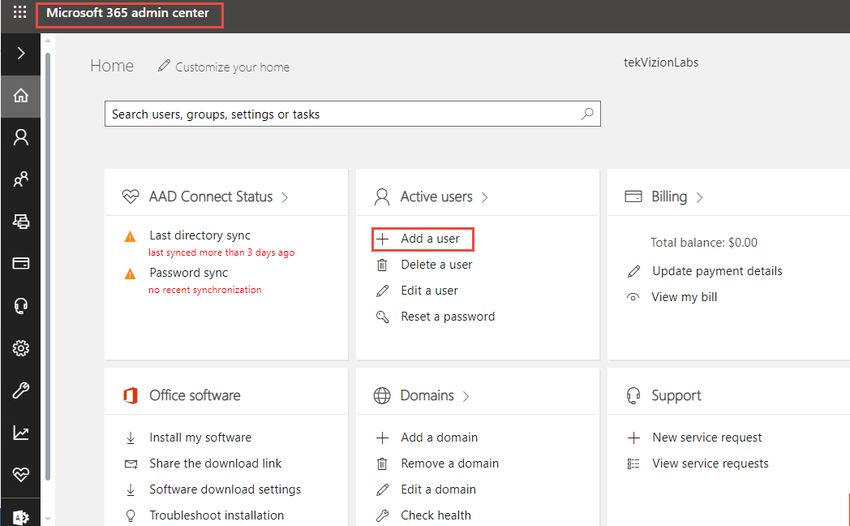Open Settings gear icon in sidebar

[x=21, y=348]
